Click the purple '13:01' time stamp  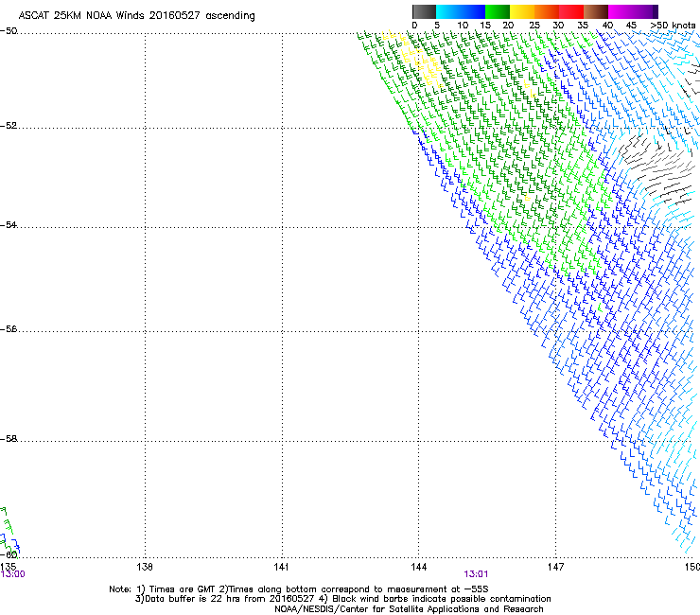476,574
